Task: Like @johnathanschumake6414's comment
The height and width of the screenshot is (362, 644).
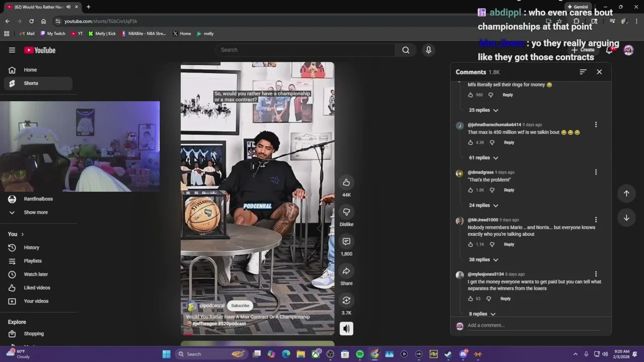Action: [x=470, y=143]
